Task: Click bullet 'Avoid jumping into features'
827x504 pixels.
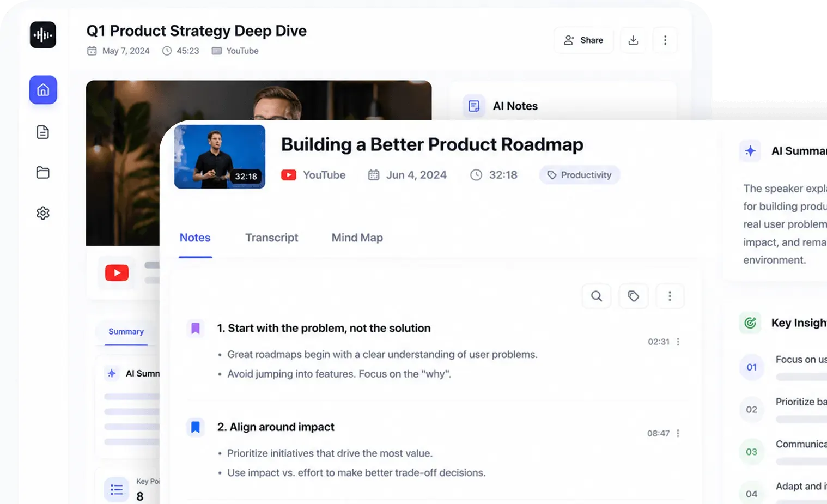Action: coord(339,374)
